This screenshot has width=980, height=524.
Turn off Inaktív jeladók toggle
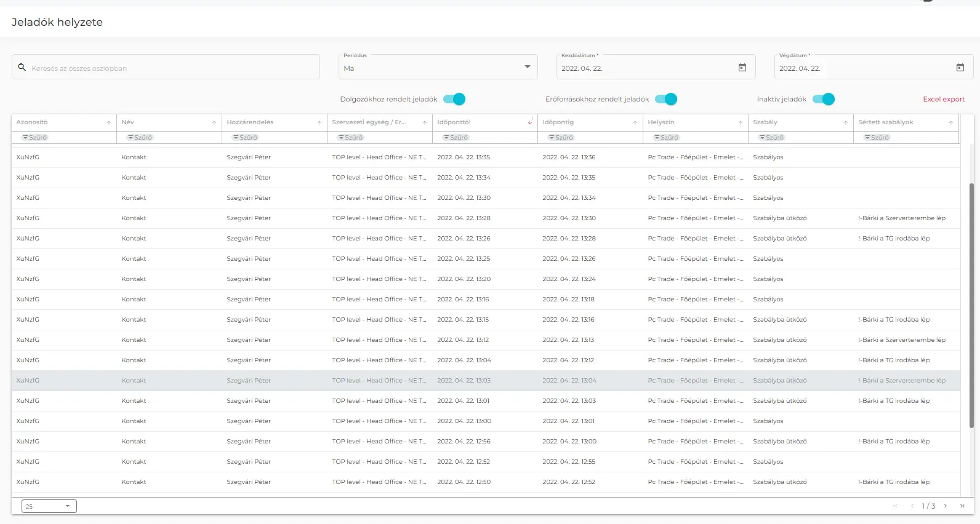click(824, 99)
